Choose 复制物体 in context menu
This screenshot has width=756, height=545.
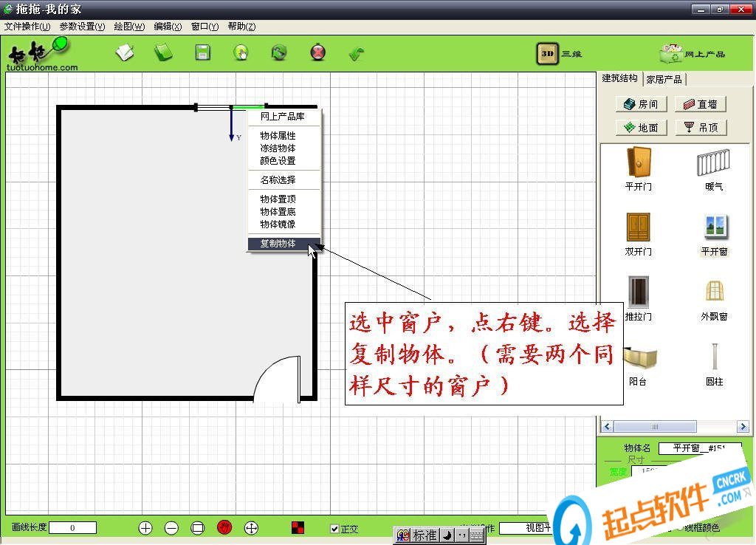click(283, 244)
